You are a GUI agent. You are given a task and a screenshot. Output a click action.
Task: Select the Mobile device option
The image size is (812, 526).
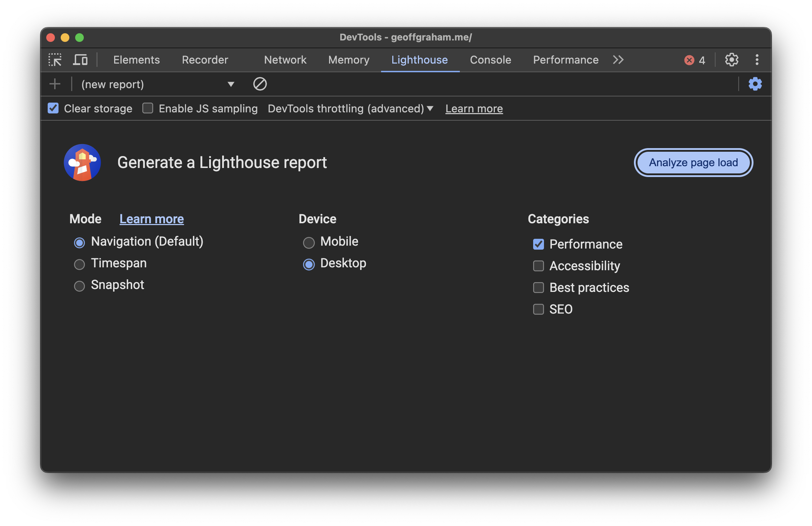point(309,242)
